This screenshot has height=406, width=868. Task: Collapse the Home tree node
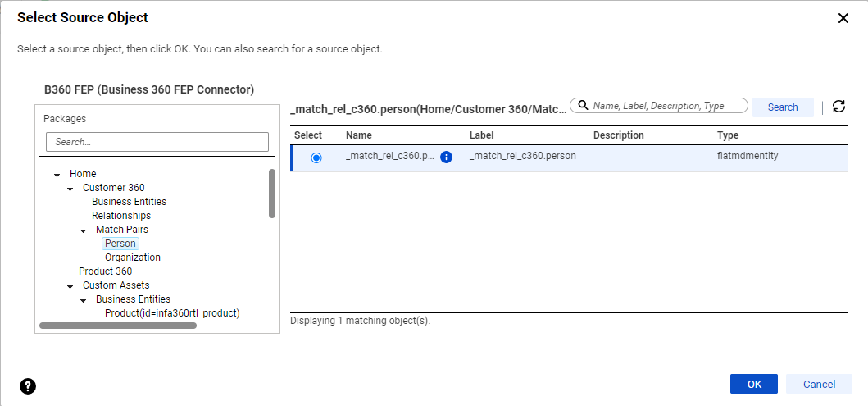pos(57,175)
